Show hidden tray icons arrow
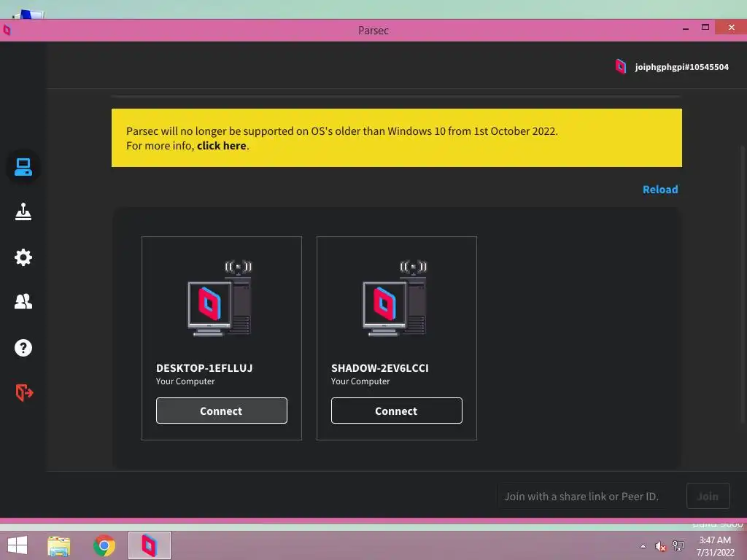This screenshot has height=560, width=747. pos(643,546)
